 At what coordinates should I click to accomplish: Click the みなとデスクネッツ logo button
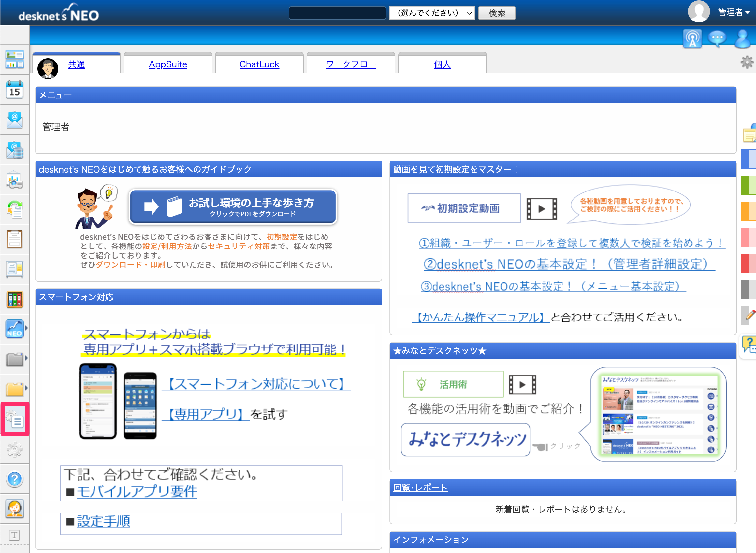[466, 439]
